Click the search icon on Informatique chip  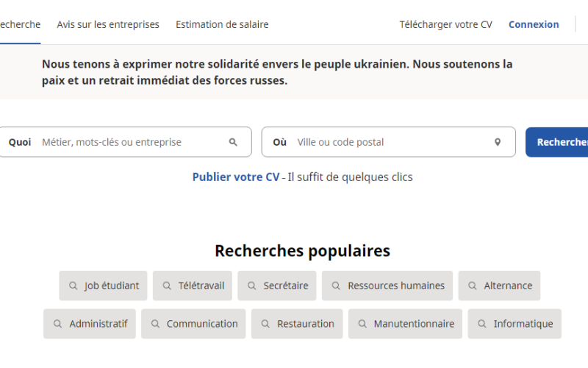[481, 324]
